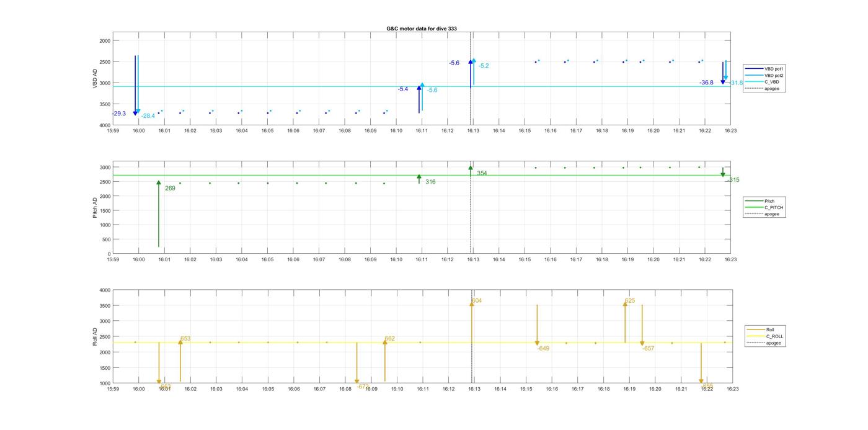868x430 pixels.
Task: Click the '3500' tick on VBD axis
Action: 105,104
